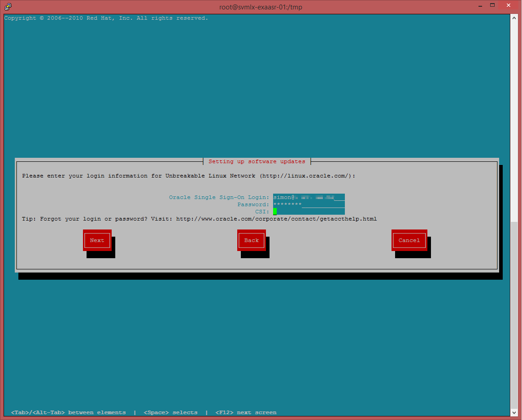This screenshot has height=420, width=522.
Task: Click the terminal scrollbar thumb
Action: click(x=514, y=315)
